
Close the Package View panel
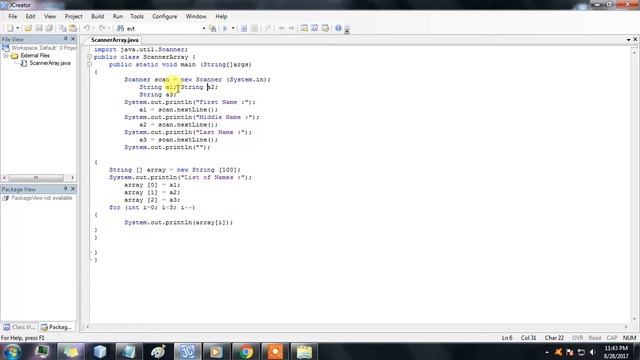[x=73, y=189]
